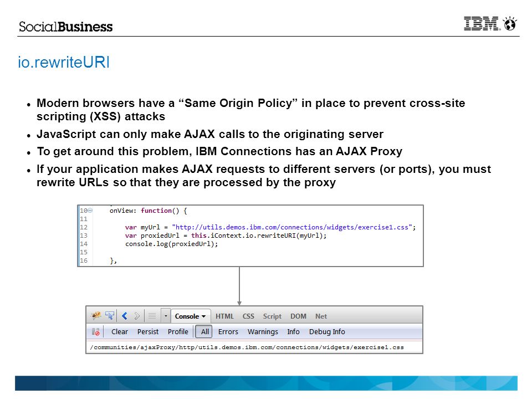Switch to the CSS tab
This screenshot has height=399, width=532.
248,316
